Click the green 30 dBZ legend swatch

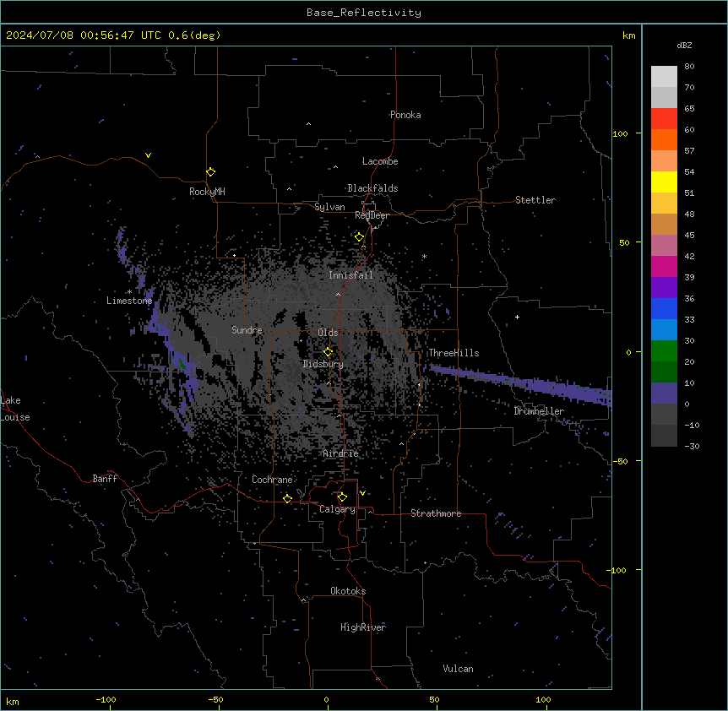click(664, 351)
